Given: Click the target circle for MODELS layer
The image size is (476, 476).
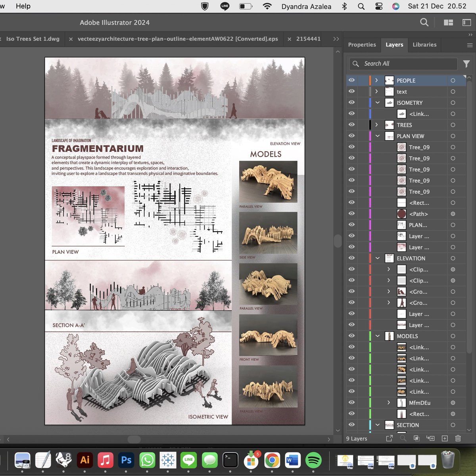Looking at the screenshot, I should coord(453,336).
